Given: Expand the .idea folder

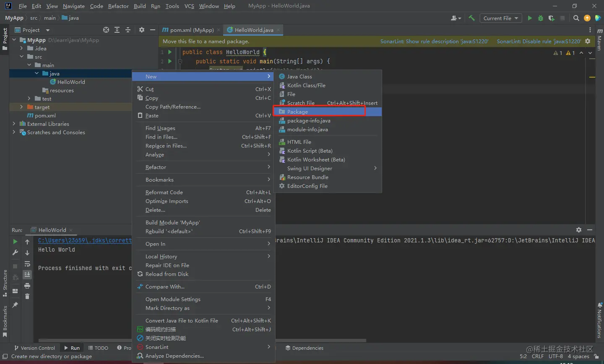Looking at the screenshot, I should (22, 48).
